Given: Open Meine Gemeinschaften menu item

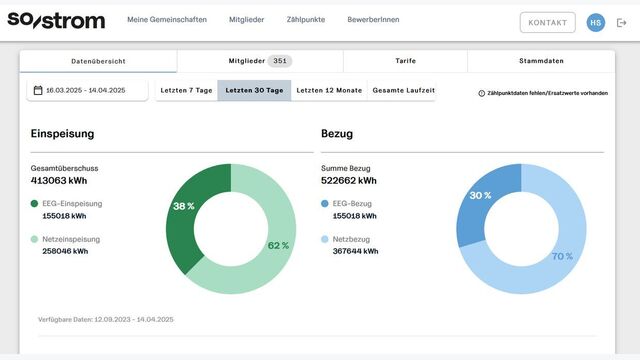Looking at the screenshot, I should [x=167, y=20].
